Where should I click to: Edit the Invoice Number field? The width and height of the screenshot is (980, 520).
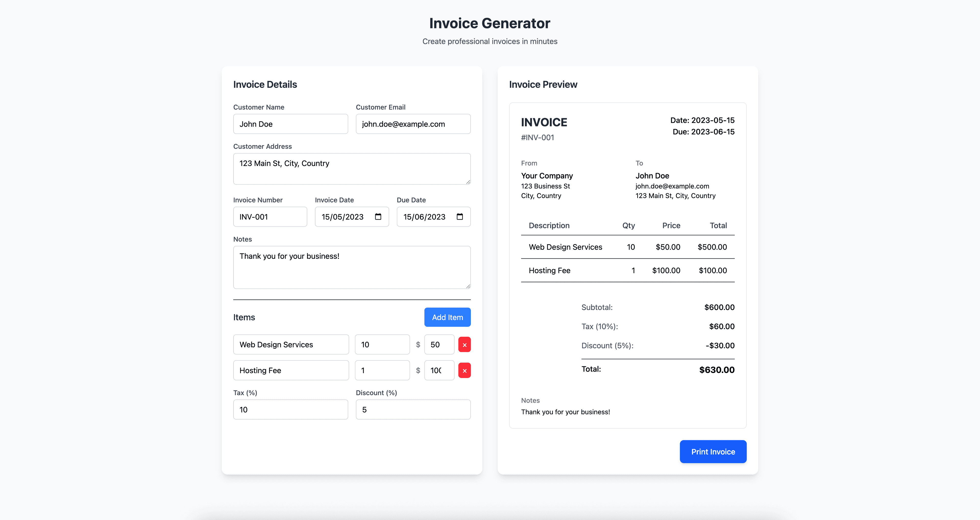(270, 217)
